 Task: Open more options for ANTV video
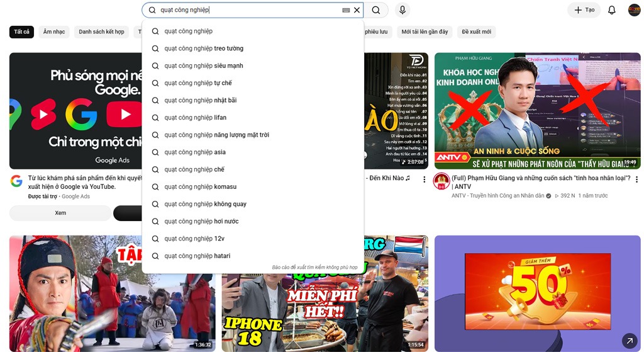tap(636, 179)
